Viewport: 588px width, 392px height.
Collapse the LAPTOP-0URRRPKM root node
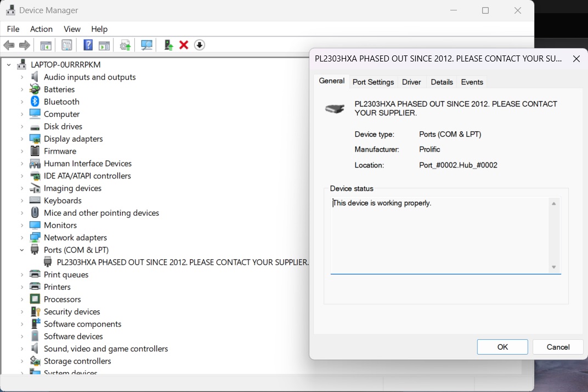(9, 65)
